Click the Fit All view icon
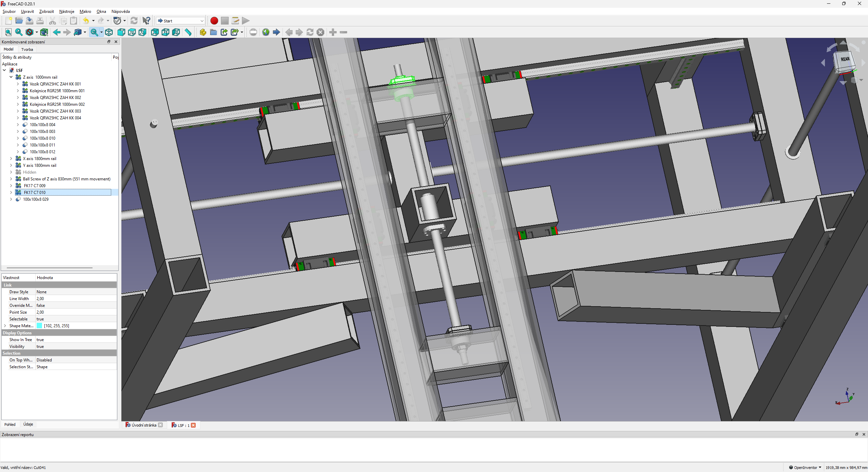Screen dimensions: 868x472 (x=8, y=32)
